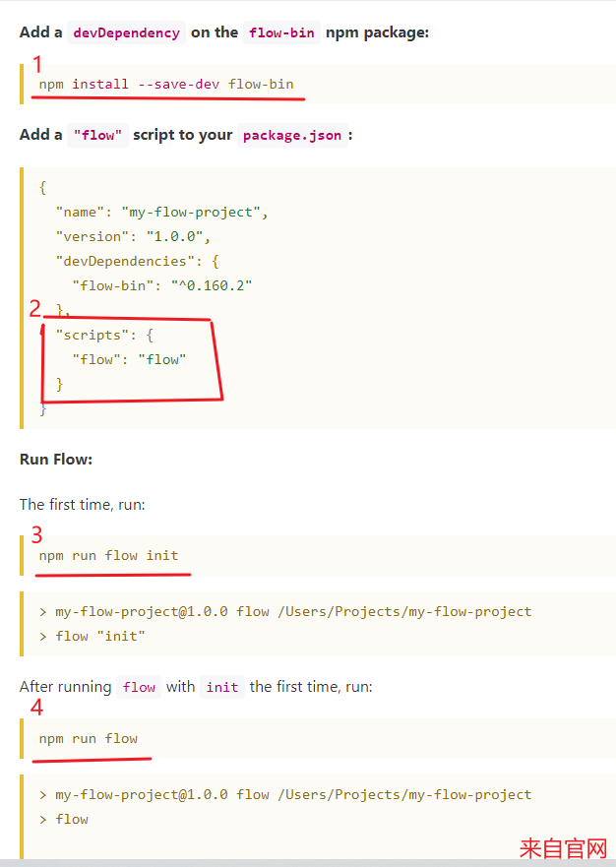The width and height of the screenshot is (616, 867).
Task: Click the package.json inline code label
Action: coord(292,135)
